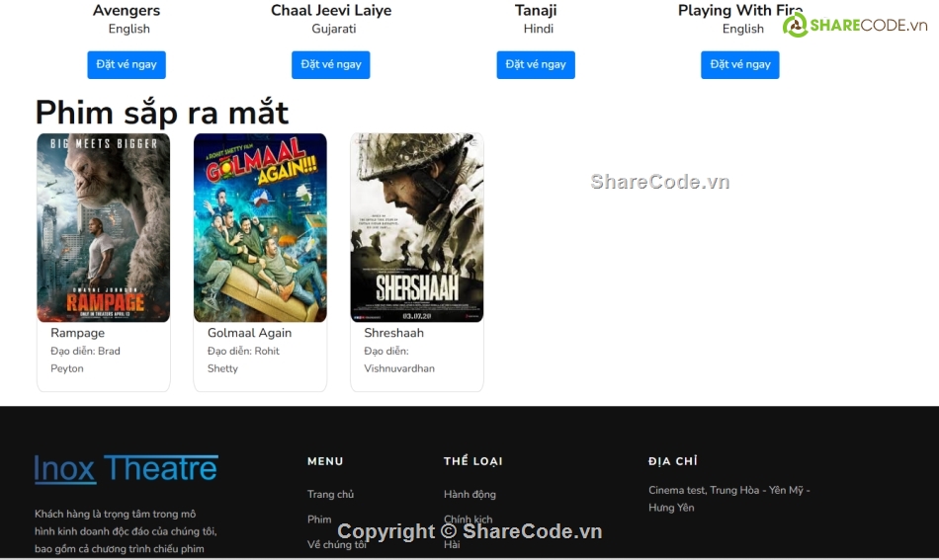The image size is (939, 560).
Task: Click the cinema address text in footer
Action: point(728,499)
